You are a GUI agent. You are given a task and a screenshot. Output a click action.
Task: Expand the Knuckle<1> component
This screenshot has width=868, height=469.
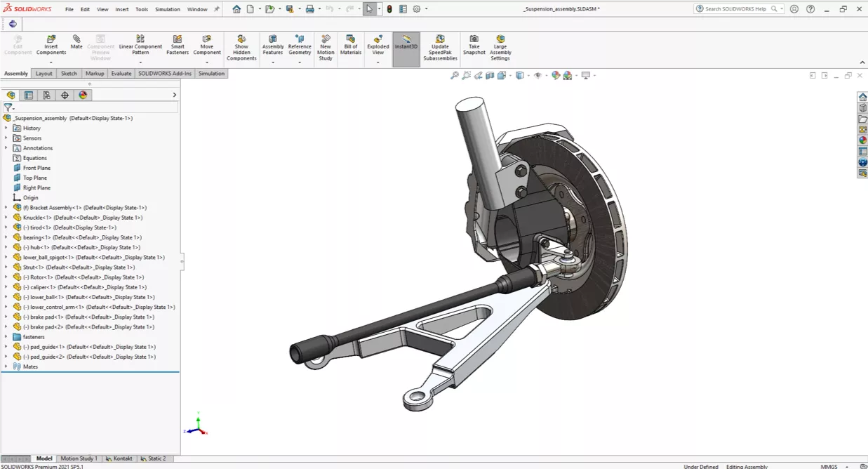pos(6,217)
